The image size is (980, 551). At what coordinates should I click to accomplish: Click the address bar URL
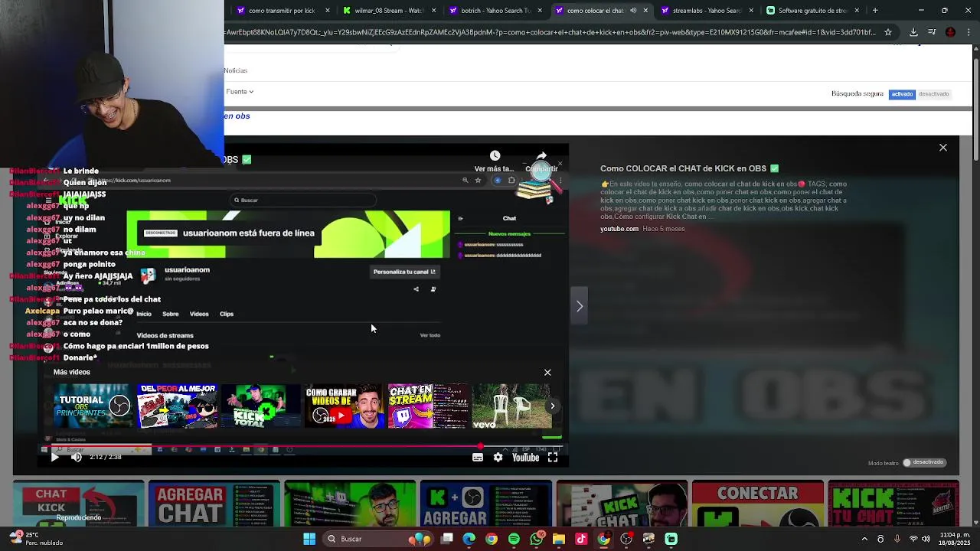pos(551,32)
